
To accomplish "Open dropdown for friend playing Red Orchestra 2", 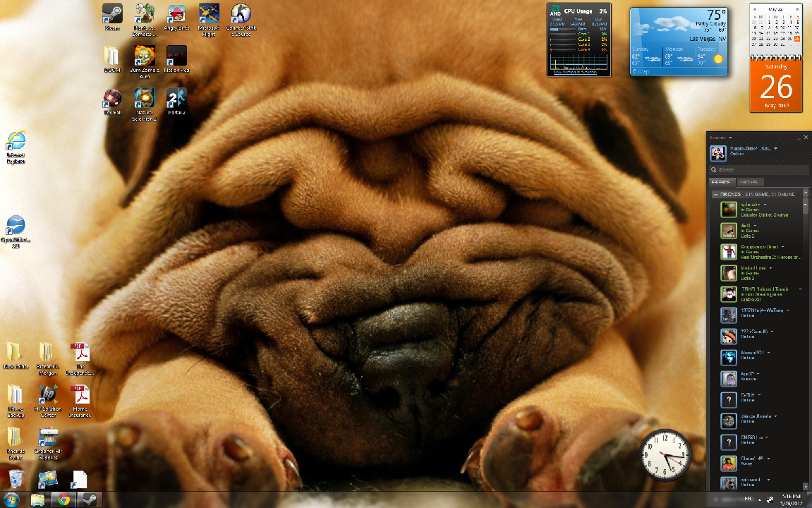I will pyautogui.click(x=782, y=247).
